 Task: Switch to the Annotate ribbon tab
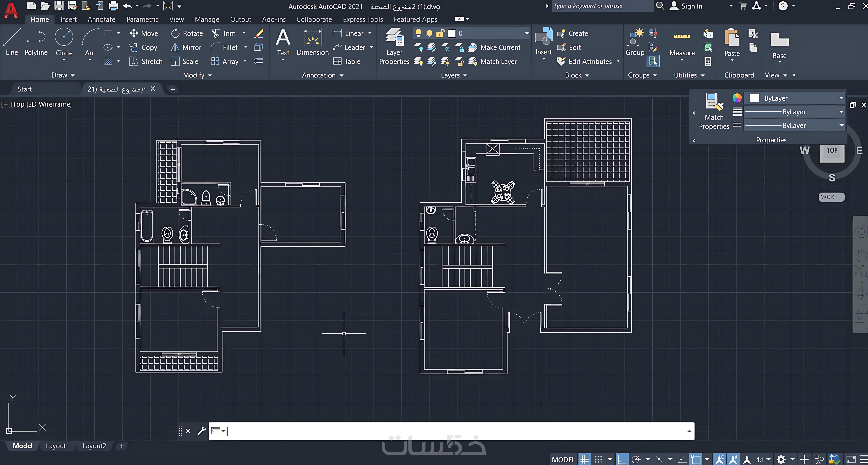pos(101,19)
